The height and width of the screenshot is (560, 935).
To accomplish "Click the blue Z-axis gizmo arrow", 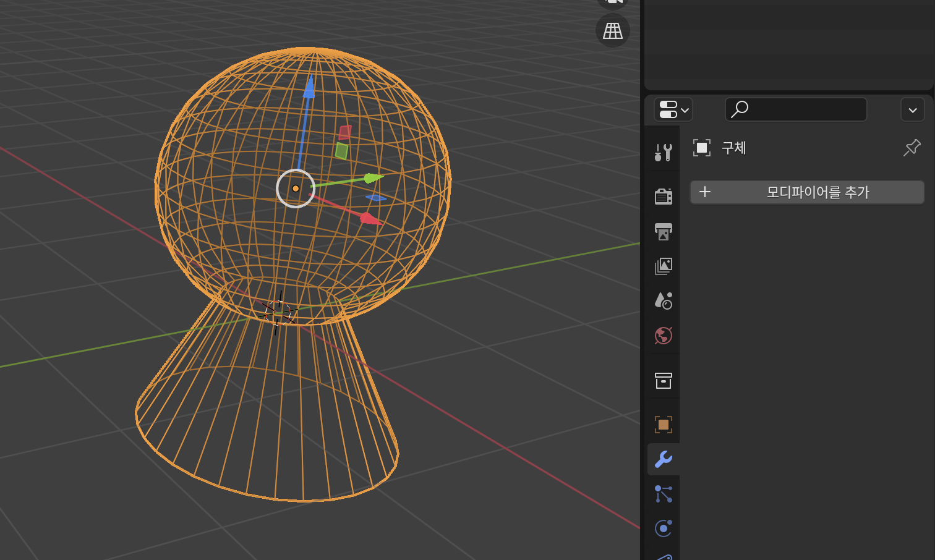I will pos(309,87).
